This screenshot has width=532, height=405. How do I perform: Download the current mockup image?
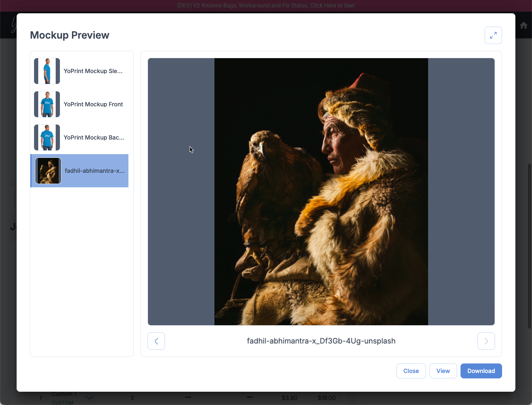click(481, 371)
